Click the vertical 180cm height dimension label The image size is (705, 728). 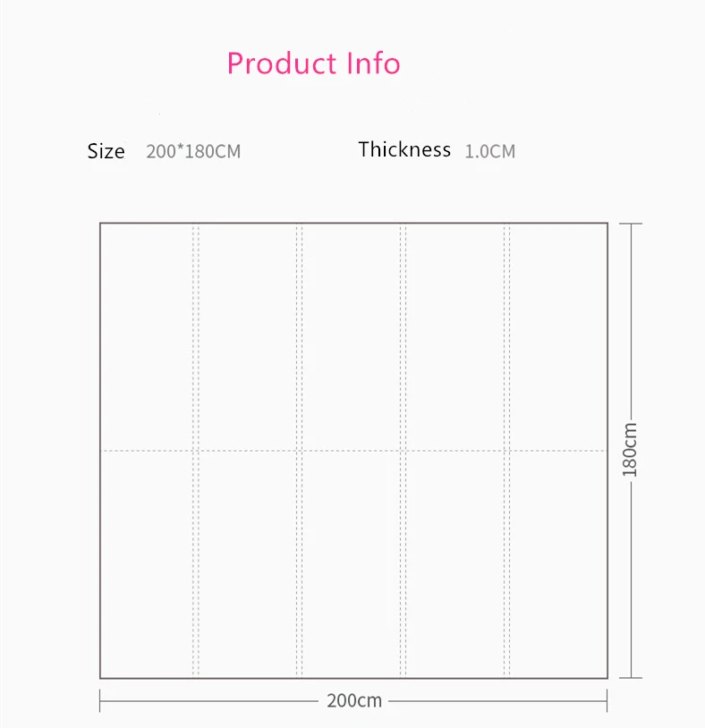[630, 450]
